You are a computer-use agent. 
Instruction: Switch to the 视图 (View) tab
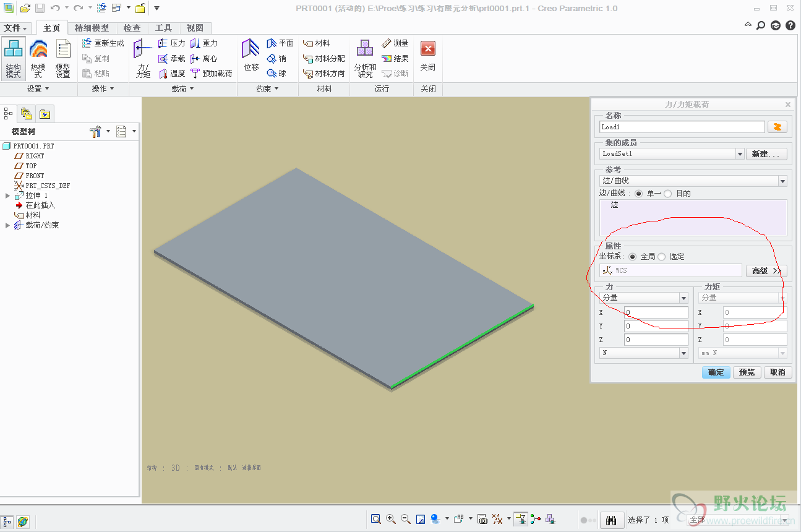(195, 28)
